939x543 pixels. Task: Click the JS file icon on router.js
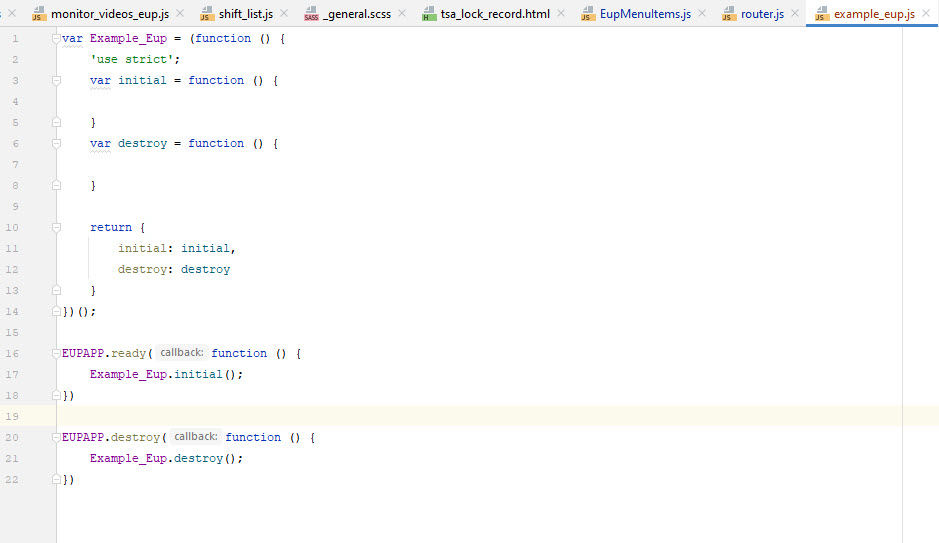[729, 13]
